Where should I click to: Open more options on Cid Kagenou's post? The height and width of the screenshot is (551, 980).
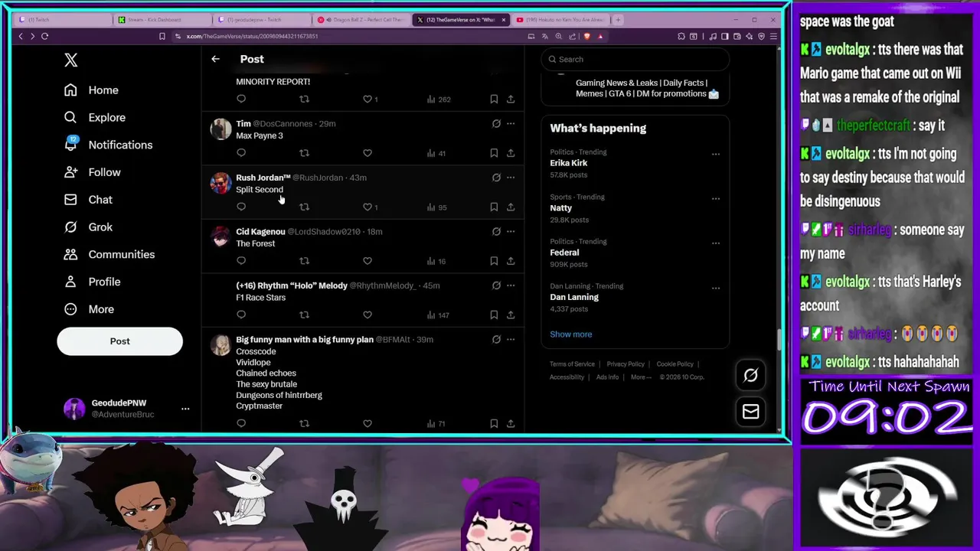click(x=511, y=231)
